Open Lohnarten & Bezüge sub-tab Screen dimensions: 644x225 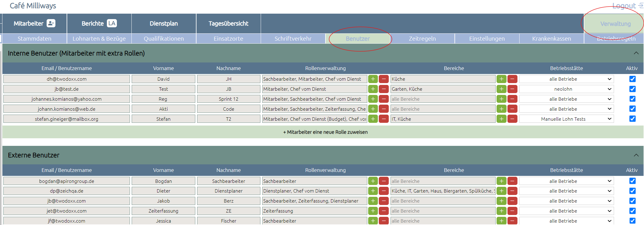pyautogui.click(x=99, y=39)
